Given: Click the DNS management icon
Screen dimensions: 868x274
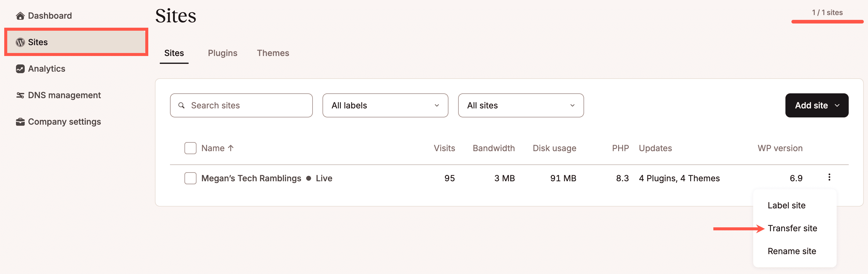Looking at the screenshot, I should [20, 95].
